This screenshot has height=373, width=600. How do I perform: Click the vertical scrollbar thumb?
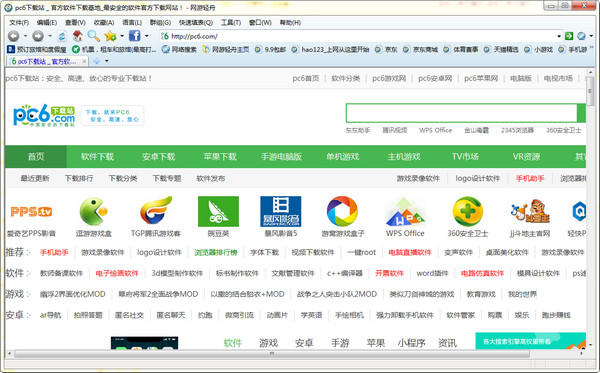coord(590,90)
